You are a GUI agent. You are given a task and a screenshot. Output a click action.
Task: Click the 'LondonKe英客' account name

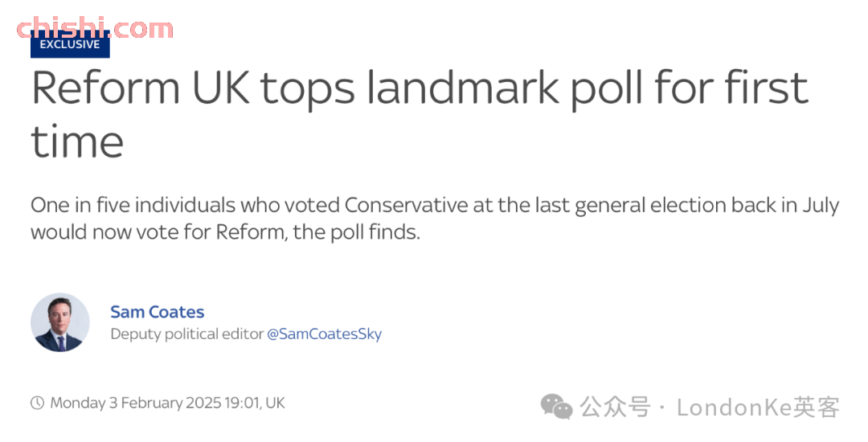(758, 407)
